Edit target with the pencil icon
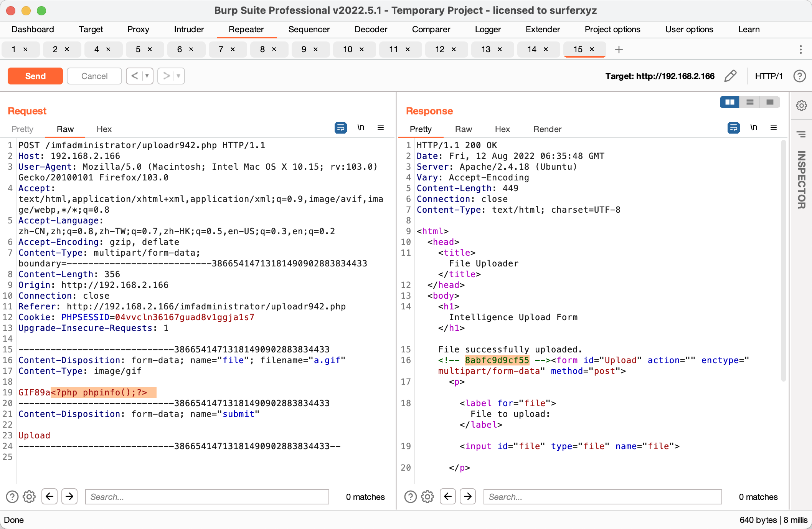Image resolution: width=812 pixels, height=529 pixels. click(x=730, y=76)
